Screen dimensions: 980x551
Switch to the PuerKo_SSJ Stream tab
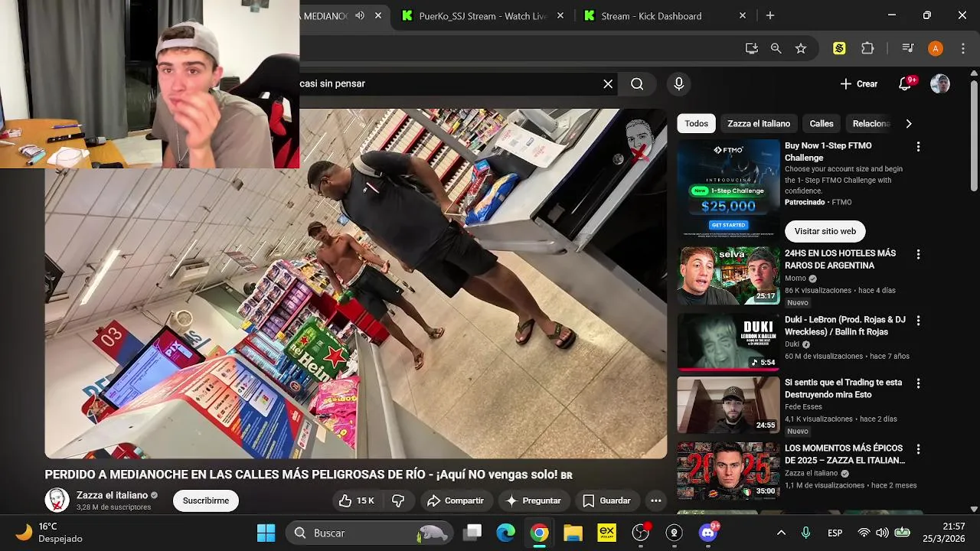click(482, 15)
